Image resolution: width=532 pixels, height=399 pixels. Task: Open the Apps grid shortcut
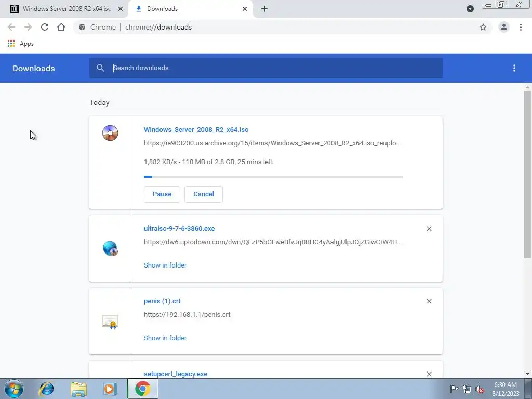click(x=21, y=44)
